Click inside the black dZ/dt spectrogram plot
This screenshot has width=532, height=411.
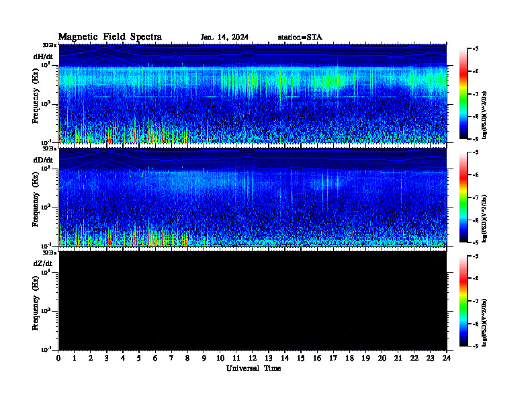[253, 301]
